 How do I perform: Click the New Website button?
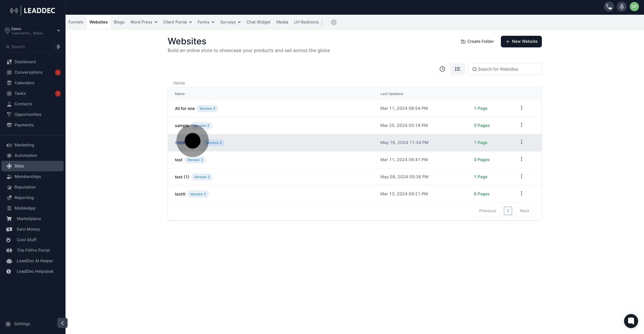(521, 41)
